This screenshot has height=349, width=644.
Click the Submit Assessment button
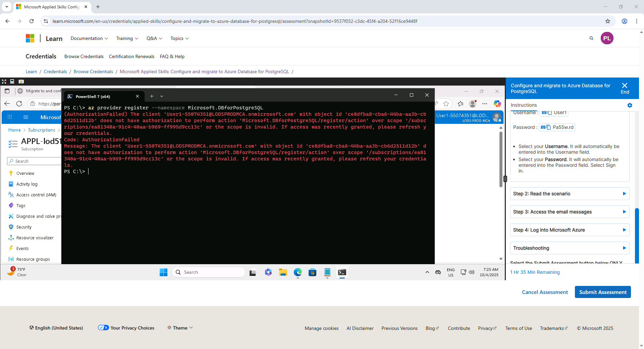coord(603,292)
